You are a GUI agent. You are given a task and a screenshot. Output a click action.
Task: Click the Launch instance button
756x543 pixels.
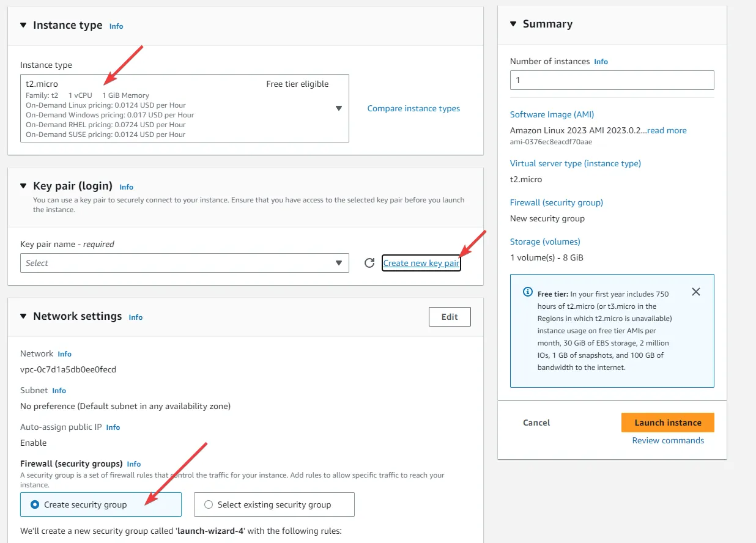click(x=667, y=422)
